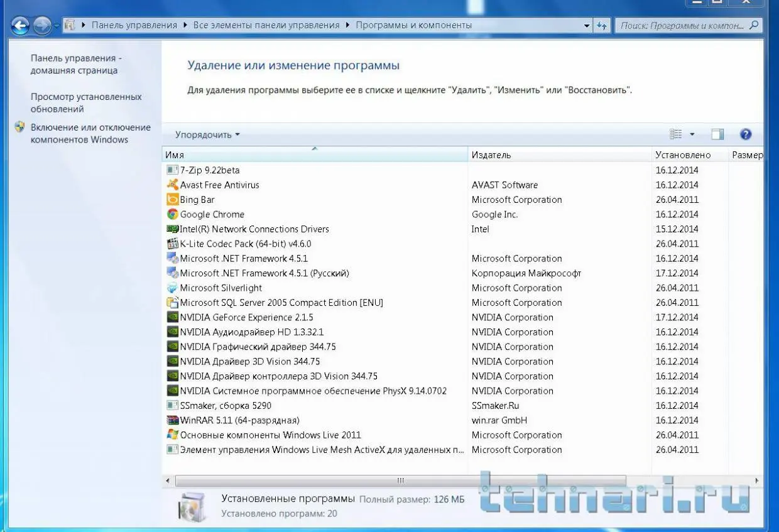Select the Microsoft .NET Framework 4.5.1 row

coord(463,259)
